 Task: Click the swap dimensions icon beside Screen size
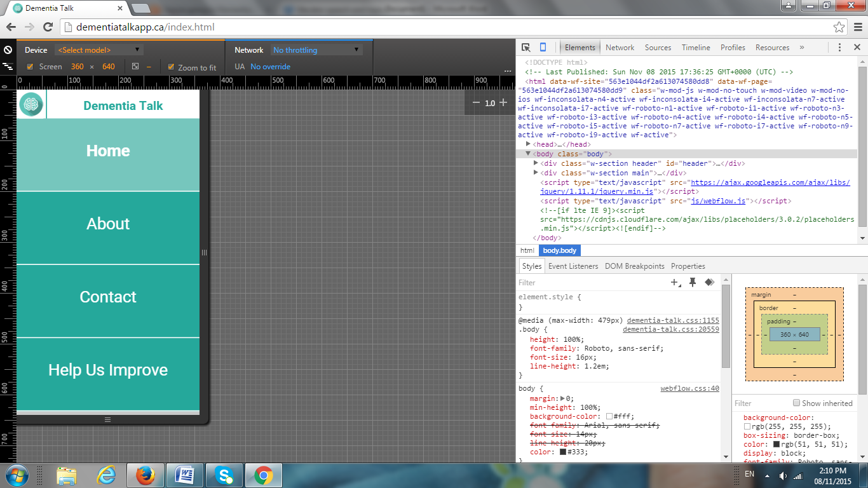(x=135, y=66)
